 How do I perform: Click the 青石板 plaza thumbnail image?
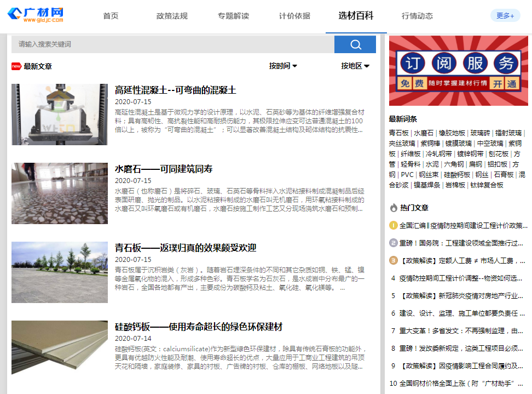[x=60, y=272]
